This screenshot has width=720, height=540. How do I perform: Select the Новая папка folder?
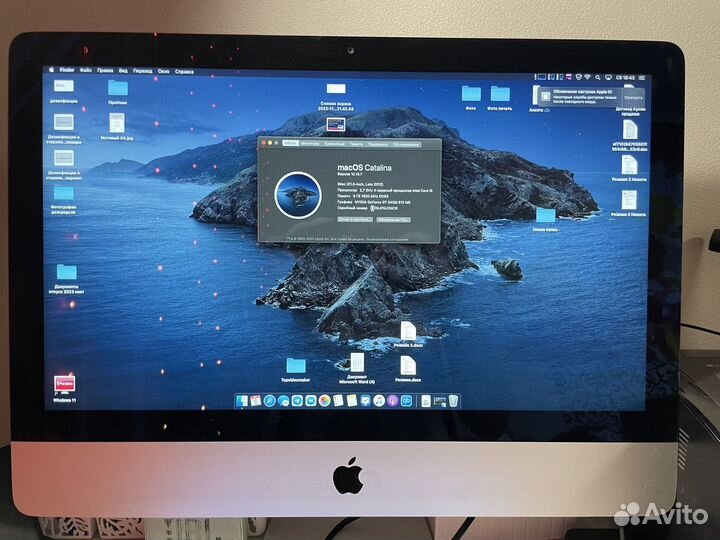(x=546, y=216)
